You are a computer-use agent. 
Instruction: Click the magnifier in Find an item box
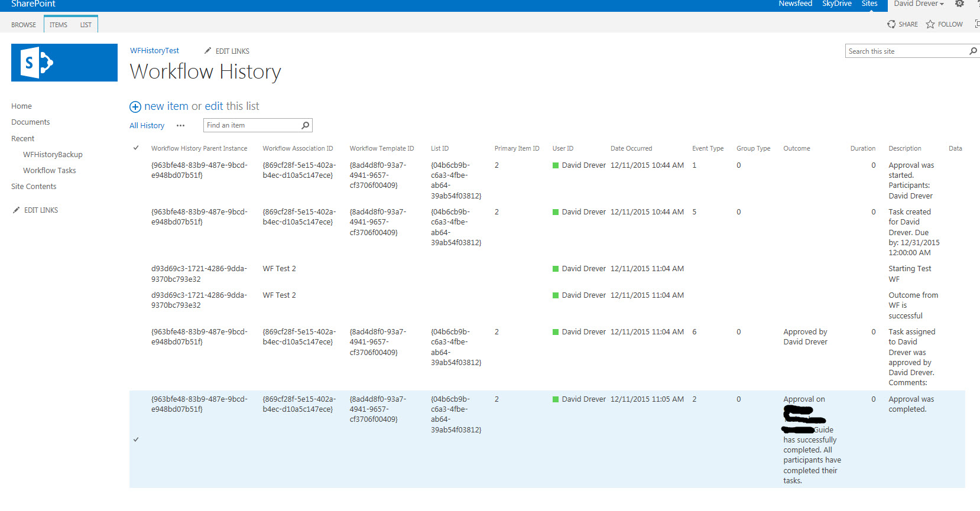tap(305, 125)
